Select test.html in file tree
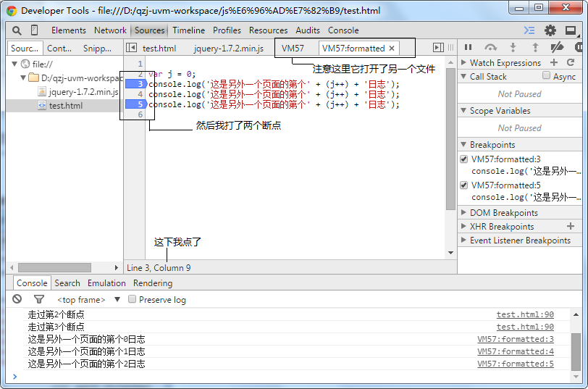The width and height of the screenshot is (588, 389). click(65, 106)
